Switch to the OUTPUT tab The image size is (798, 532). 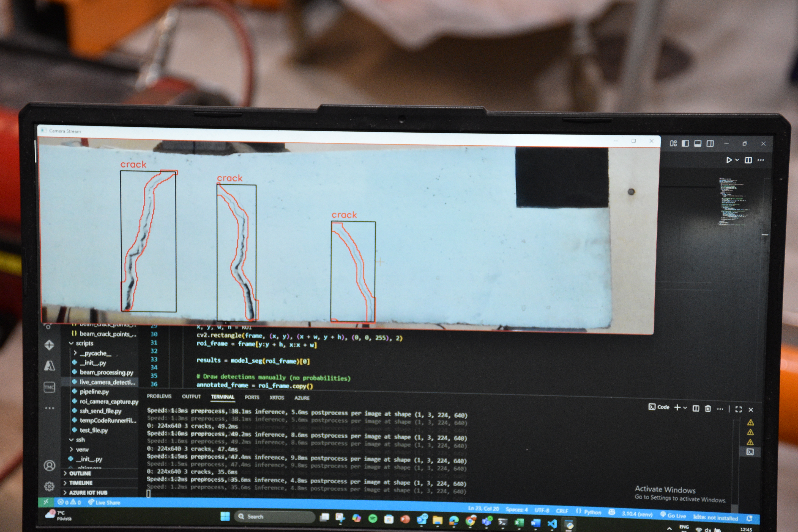coord(191,397)
